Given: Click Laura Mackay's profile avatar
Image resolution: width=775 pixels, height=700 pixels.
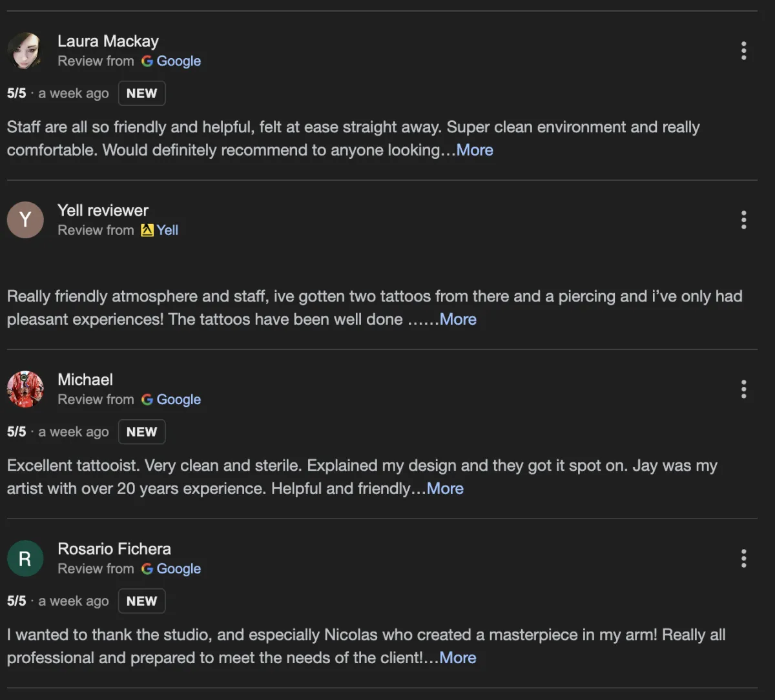Looking at the screenshot, I should click(25, 50).
